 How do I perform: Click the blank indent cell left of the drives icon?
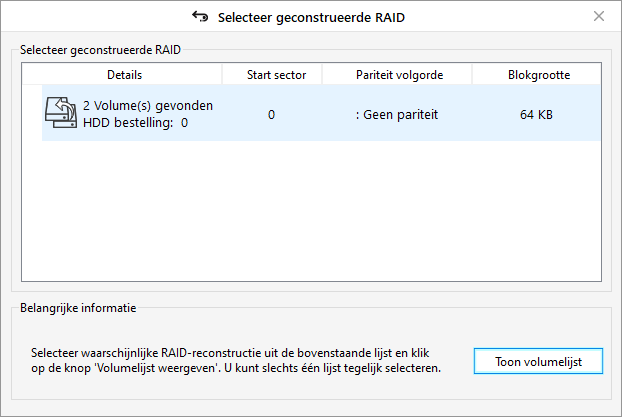tap(32, 113)
